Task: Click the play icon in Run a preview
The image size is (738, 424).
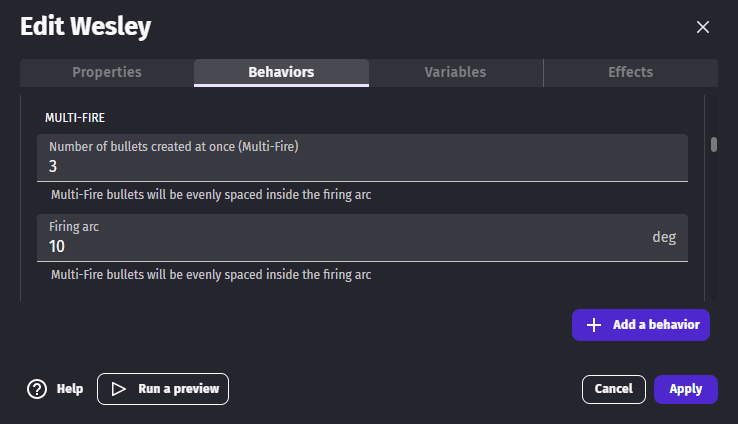Action: (118, 389)
